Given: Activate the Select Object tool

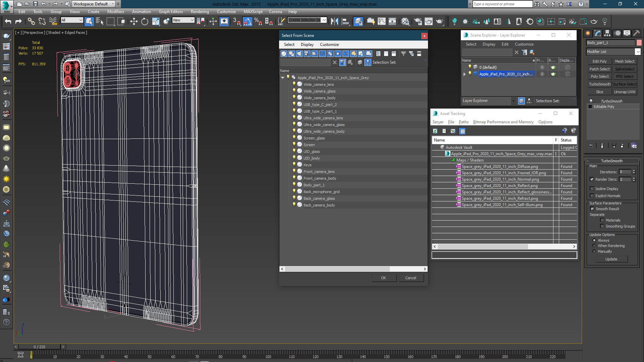Looking at the screenshot, I should tap(89, 21).
